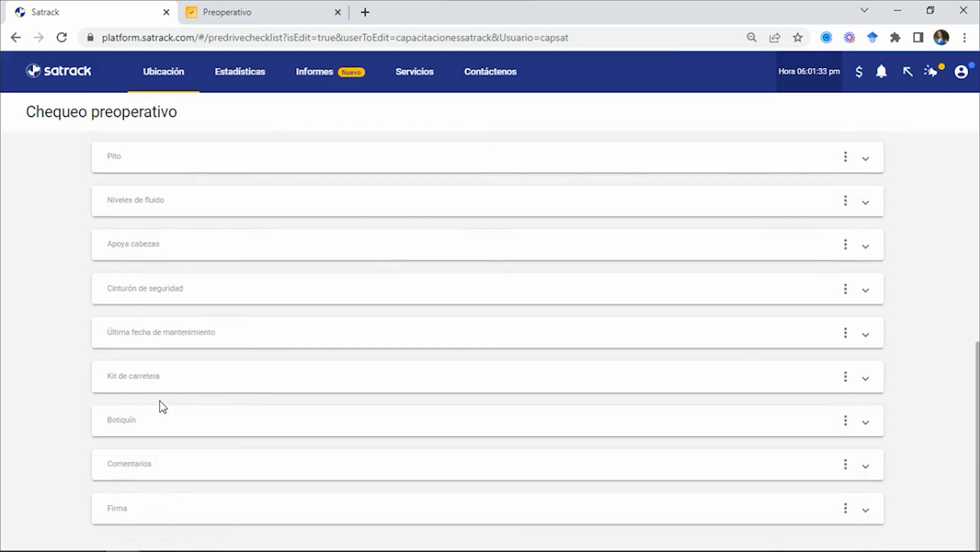Open three-dot menu for Firma
980x552 pixels.
click(x=845, y=508)
